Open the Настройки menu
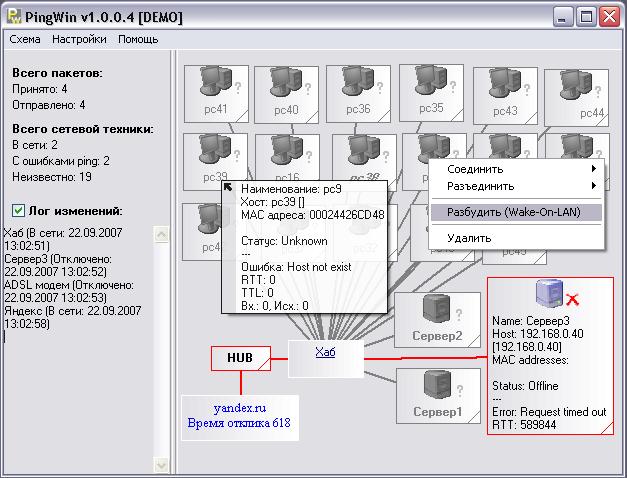 [x=79, y=39]
